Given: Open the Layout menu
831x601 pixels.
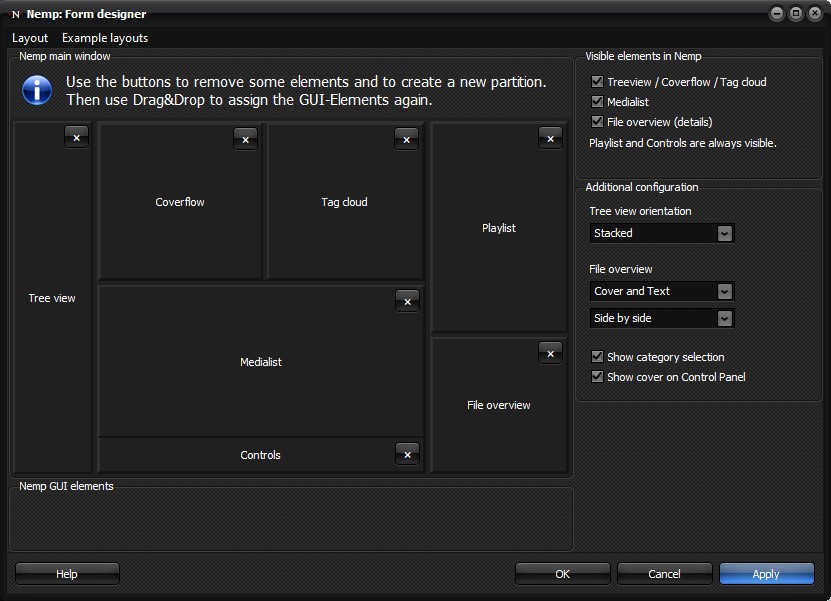Looking at the screenshot, I should pyautogui.click(x=30, y=38).
